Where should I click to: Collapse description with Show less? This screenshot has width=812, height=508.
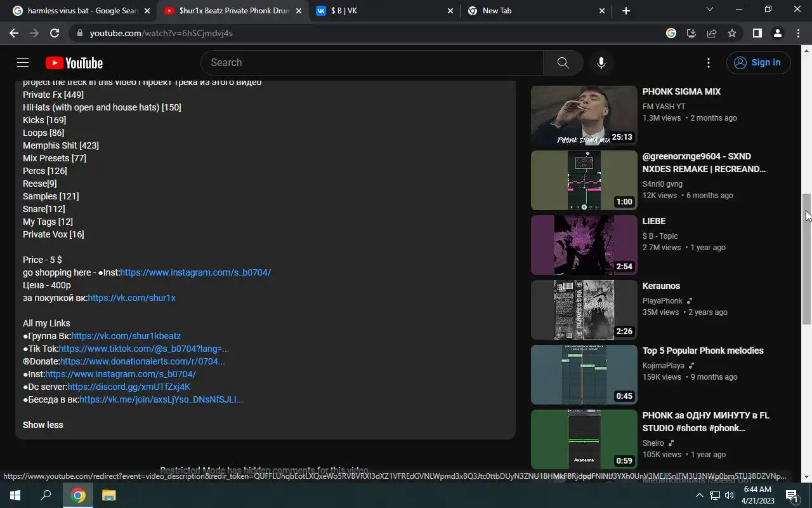43,425
